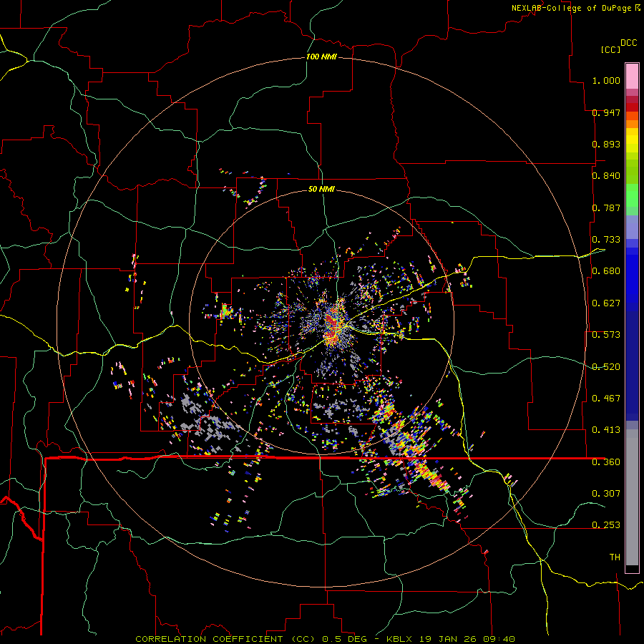Viewport: 644px width, 644px height.
Task: Select the 0.680 color scale value
Action: 606,271
